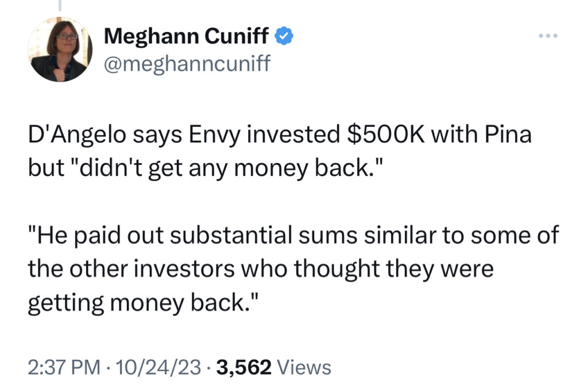Open the three-dot more options menu
The height and width of the screenshot is (389, 588).
(548, 36)
